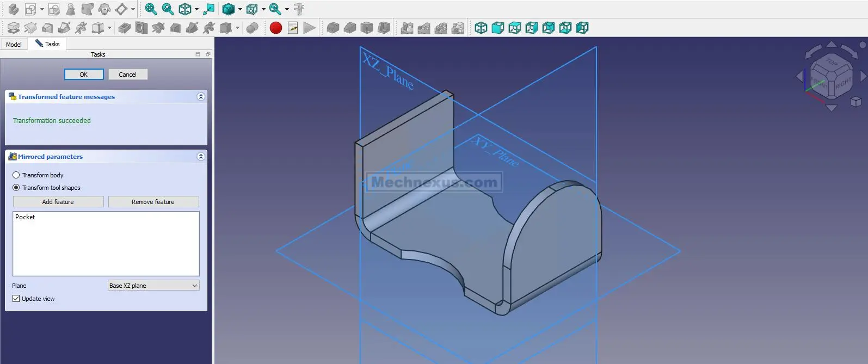Click the navigation cube down arrow
868x364 pixels.
(x=832, y=108)
